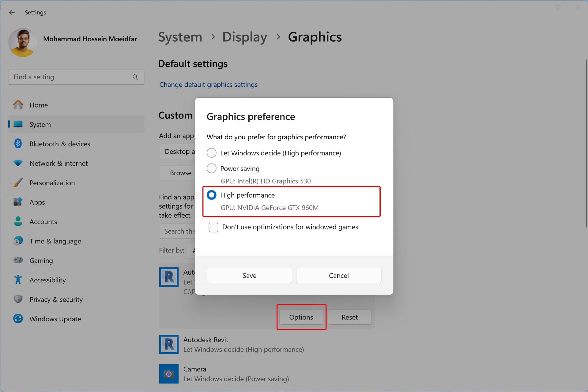The image size is (588, 392).
Task: Open Change default graphics settings link
Action: 208,85
